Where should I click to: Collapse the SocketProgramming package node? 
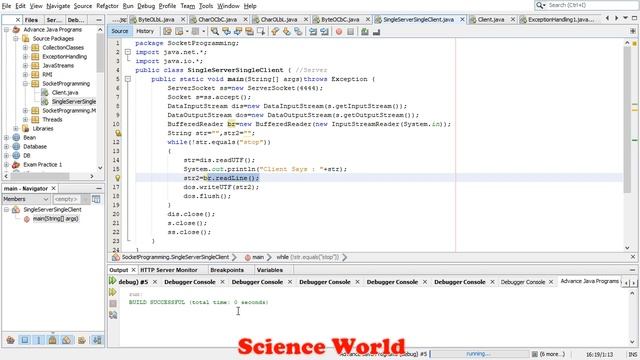tap(25, 83)
